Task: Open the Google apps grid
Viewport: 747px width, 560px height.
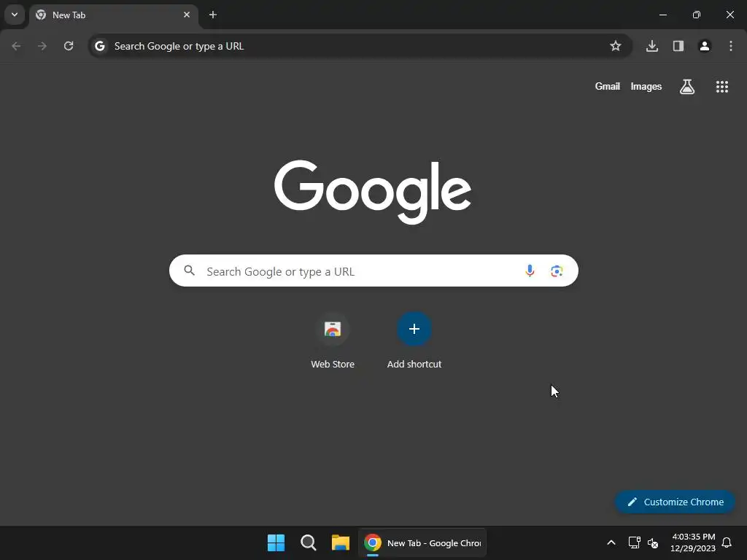Action: [722, 87]
